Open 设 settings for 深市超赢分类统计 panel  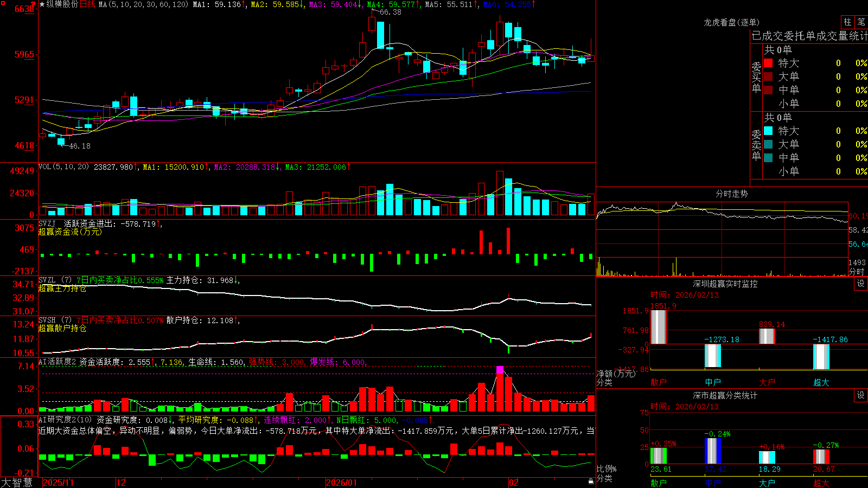point(861,395)
